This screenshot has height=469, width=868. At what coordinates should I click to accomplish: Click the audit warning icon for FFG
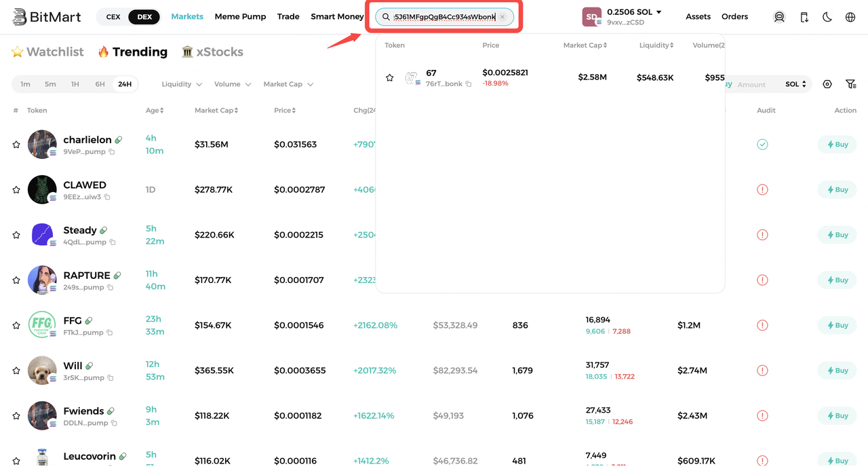click(x=762, y=325)
